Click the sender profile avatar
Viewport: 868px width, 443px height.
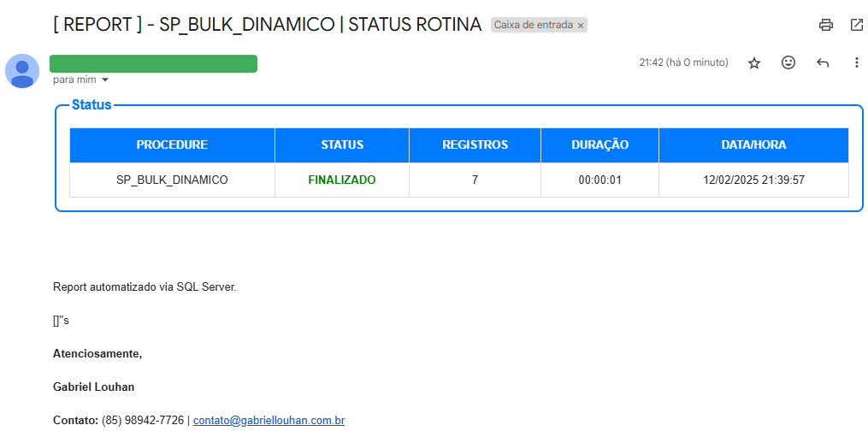[22, 71]
